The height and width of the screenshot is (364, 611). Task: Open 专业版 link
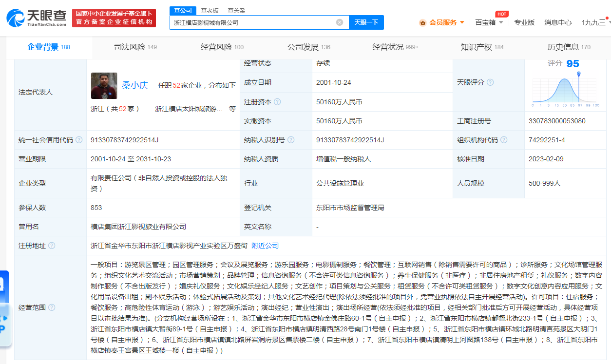(x=524, y=22)
